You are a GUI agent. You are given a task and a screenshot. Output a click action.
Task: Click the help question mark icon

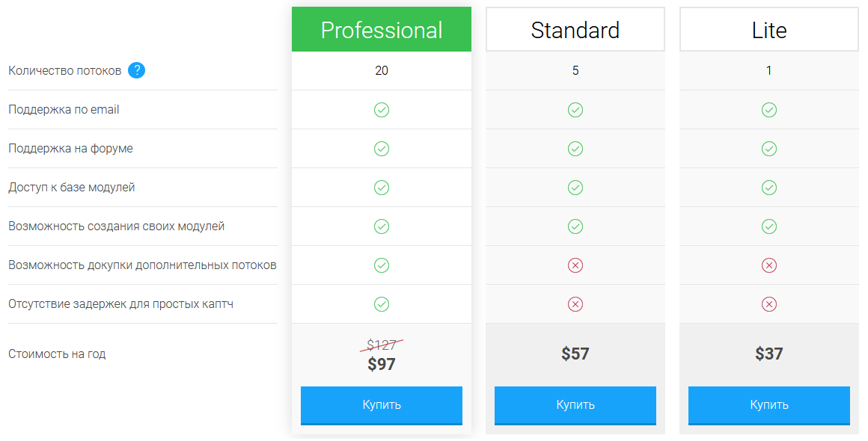tap(136, 70)
